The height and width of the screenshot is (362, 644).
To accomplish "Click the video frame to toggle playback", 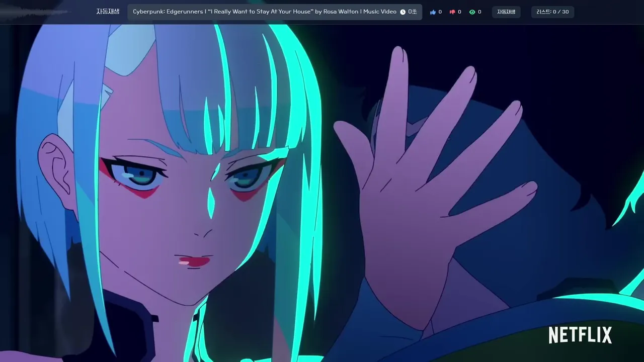I will point(322,193).
